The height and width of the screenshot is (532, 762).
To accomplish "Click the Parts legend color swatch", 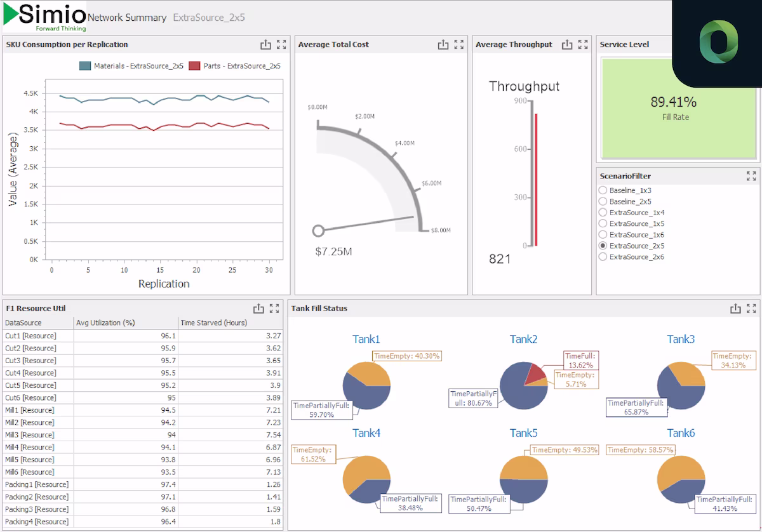I will point(194,65).
